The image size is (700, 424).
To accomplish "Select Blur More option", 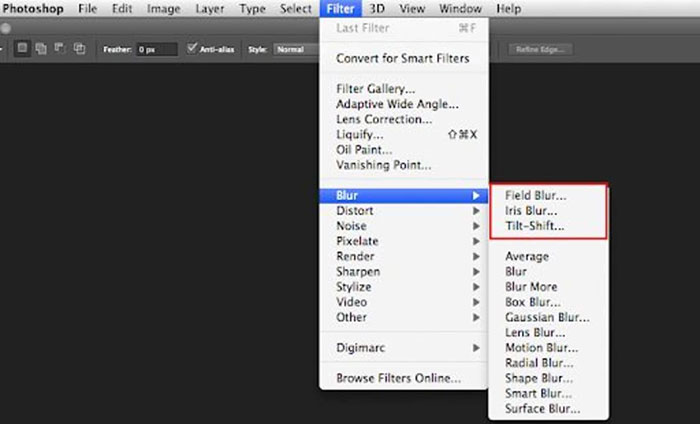I will coord(549,287).
